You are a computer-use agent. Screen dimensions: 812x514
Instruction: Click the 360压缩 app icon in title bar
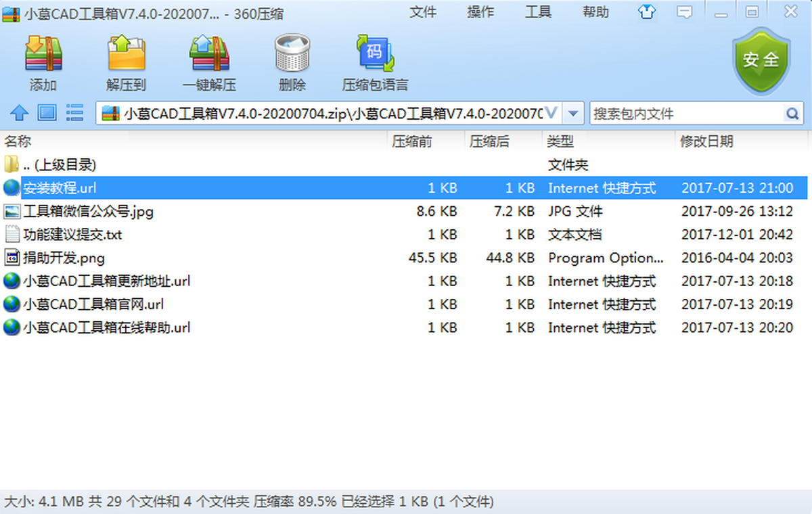(12, 14)
